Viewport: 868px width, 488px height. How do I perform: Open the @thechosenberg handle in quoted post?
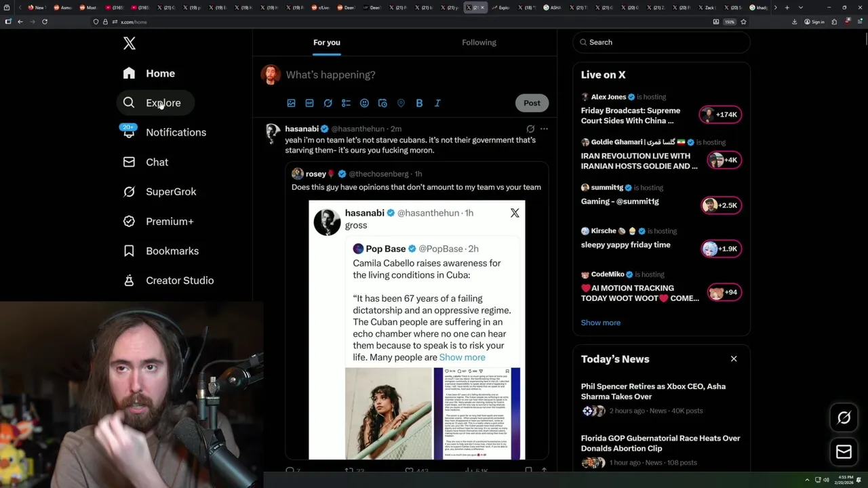coord(378,174)
